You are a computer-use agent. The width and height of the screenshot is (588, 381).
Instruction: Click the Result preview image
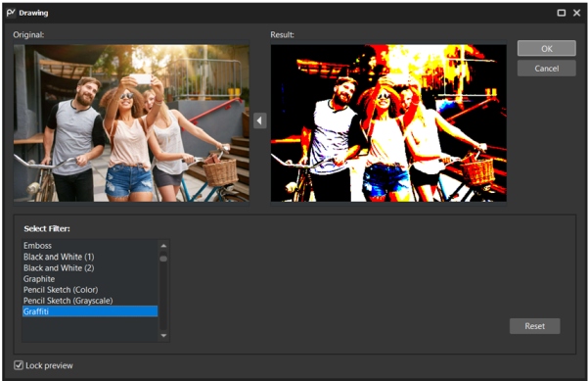coord(388,123)
